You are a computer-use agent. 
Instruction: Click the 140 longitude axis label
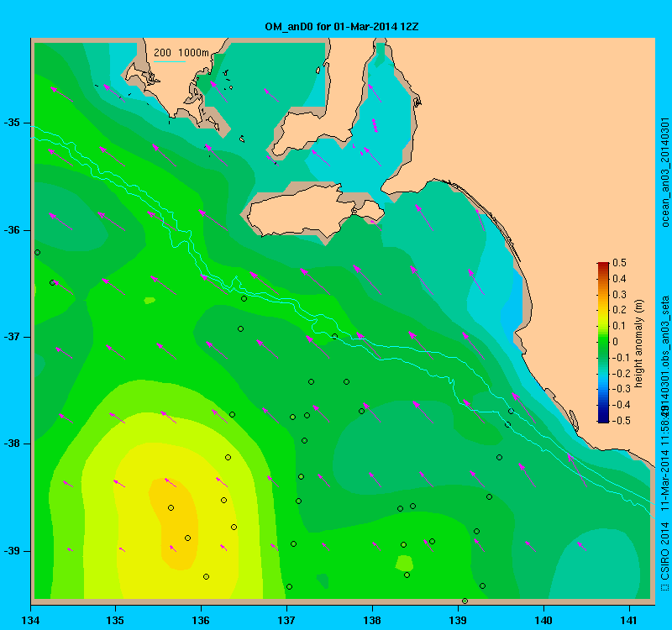[x=543, y=620]
